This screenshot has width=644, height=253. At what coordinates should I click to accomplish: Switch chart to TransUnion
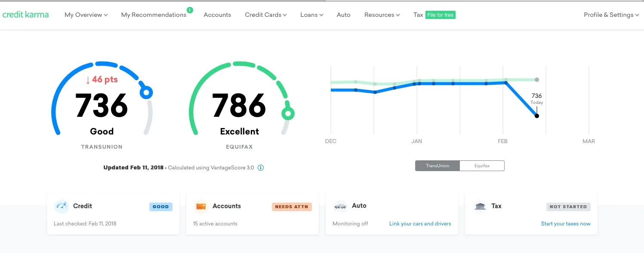438,166
